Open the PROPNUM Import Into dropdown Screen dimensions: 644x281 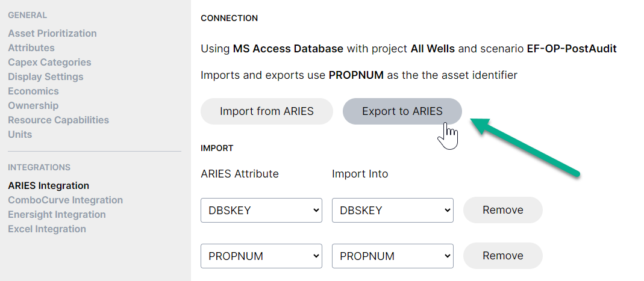[x=392, y=256]
